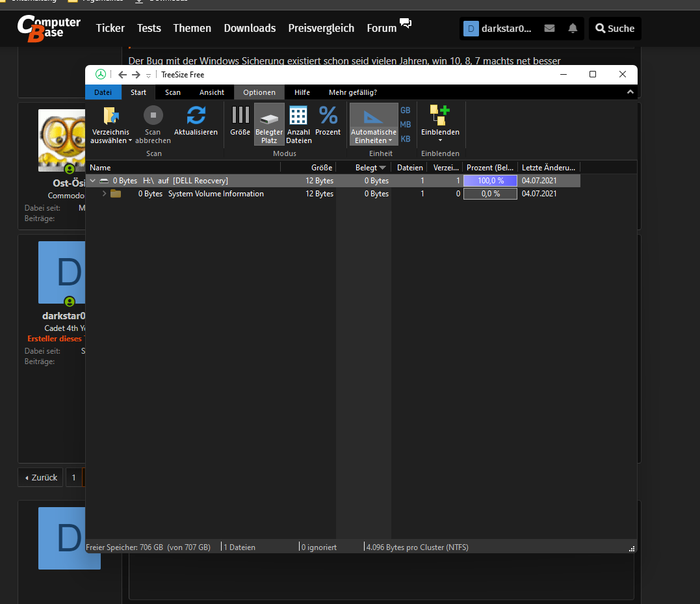Image resolution: width=700 pixels, height=604 pixels.
Task: Switch to the Start ribbon tab
Action: tap(138, 92)
